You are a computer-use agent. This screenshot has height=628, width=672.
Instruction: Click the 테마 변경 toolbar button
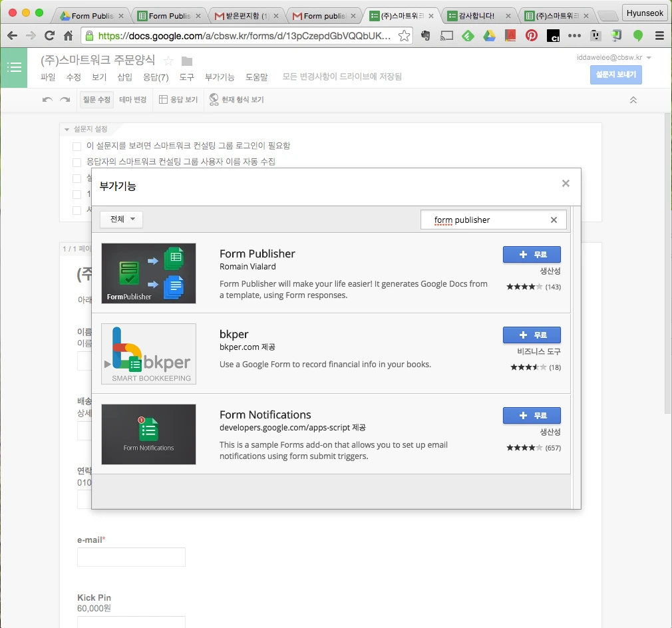[x=133, y=99]
